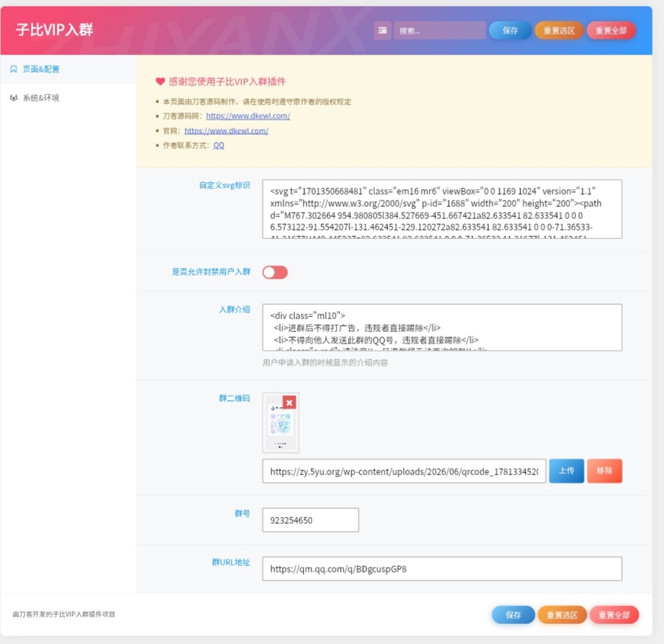Click the 群URL地址 label
This screenshot has width=664, height=644.
pyautogui.click(x=231, y=562)
